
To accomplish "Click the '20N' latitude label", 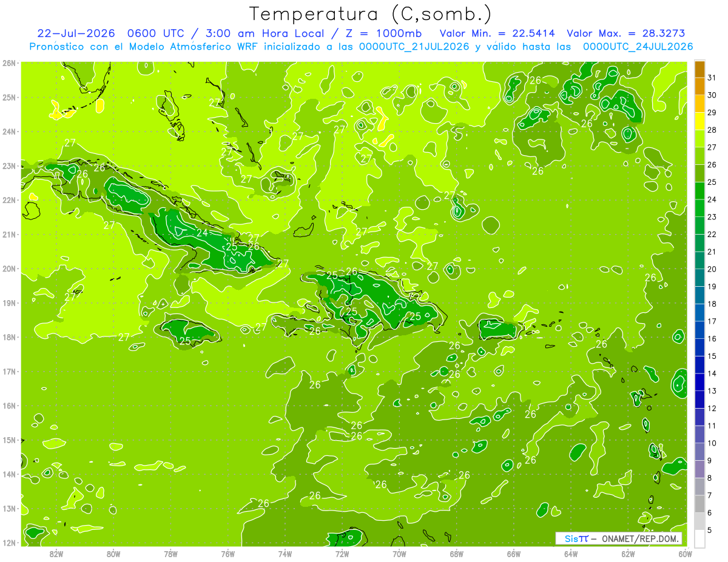I will pyautogui.click(x=10, y=269).
